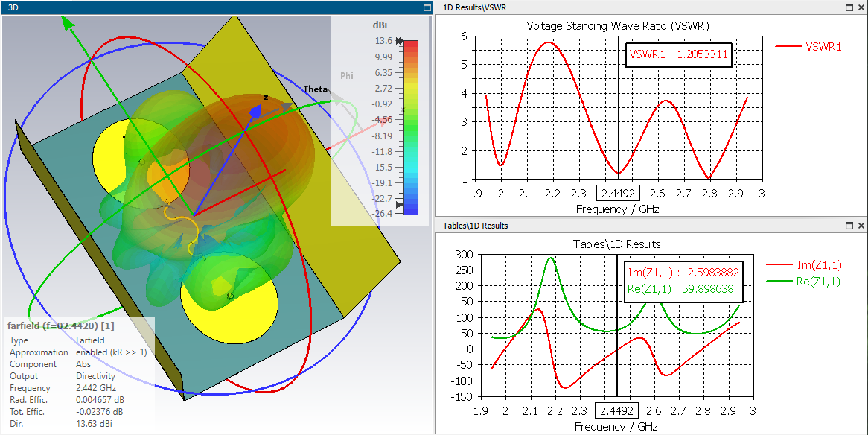Image resolution: width=868 pixels, height=435 pixels.
Task: Click the 2.4492 marker box in Tables plot
Action: 616,411
